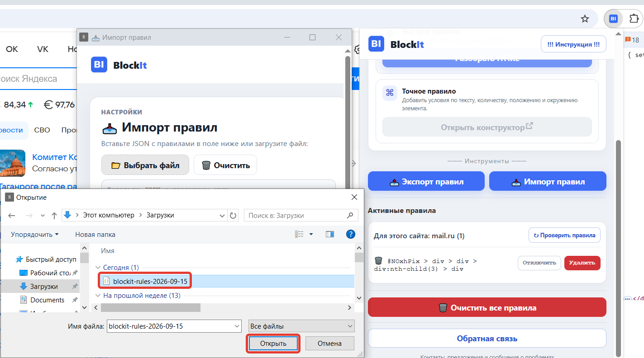Open the file type dropdown Все файлы
644x358 pixels.
click(302, 326)
